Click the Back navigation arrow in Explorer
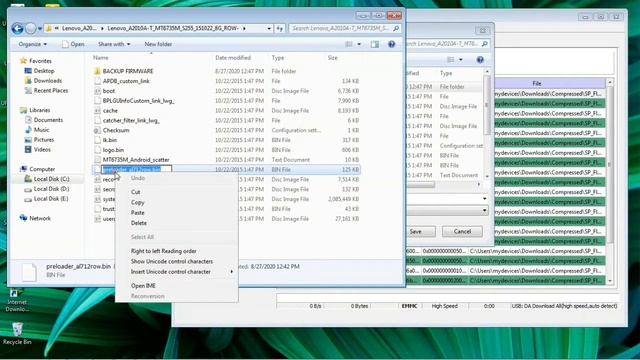Screen dimensions: 640x360 [17, 29]
